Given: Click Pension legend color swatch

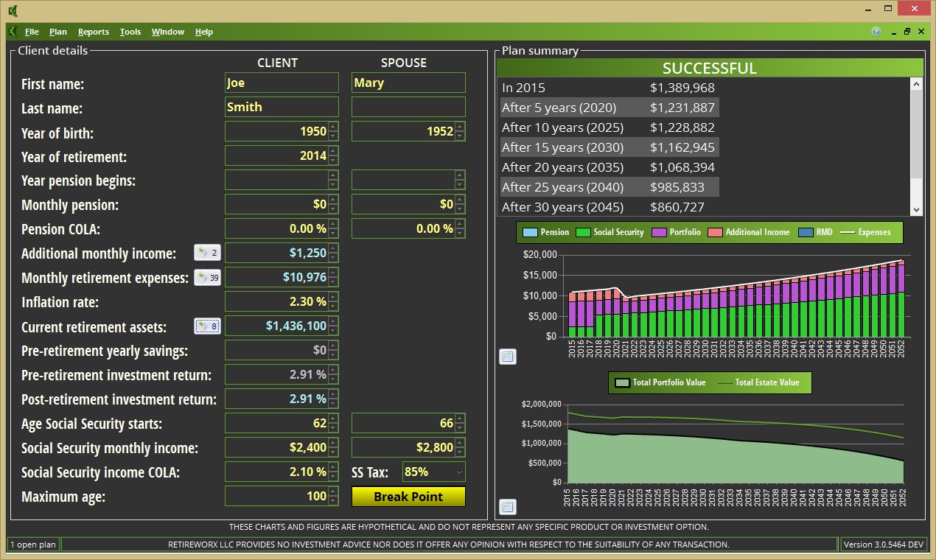Looking at the screenshot, I should 530,232.
